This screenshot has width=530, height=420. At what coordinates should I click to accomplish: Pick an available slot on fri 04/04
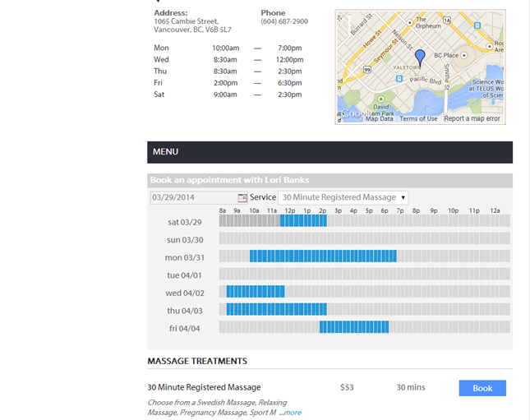click(353, 328)
